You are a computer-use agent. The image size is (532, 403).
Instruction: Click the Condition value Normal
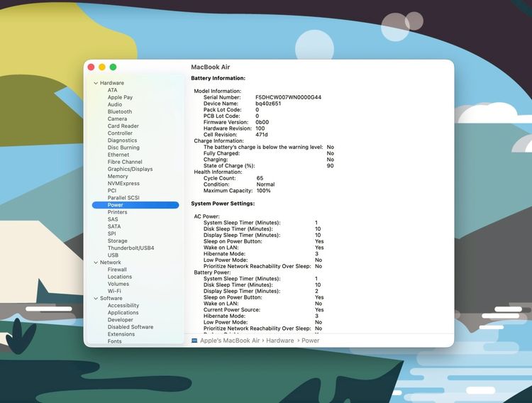coord(266,184)
